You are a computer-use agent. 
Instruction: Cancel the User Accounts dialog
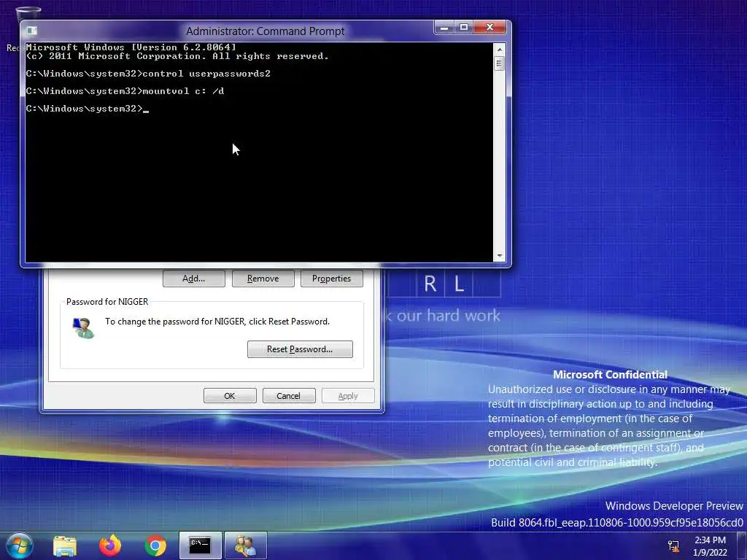click(x=289, y=396)
